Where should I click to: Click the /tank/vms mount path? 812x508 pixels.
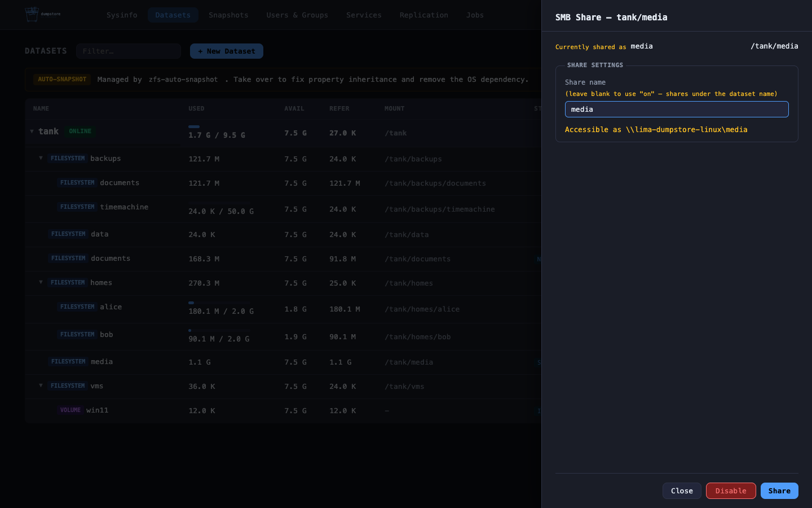[x=404, y=387]
